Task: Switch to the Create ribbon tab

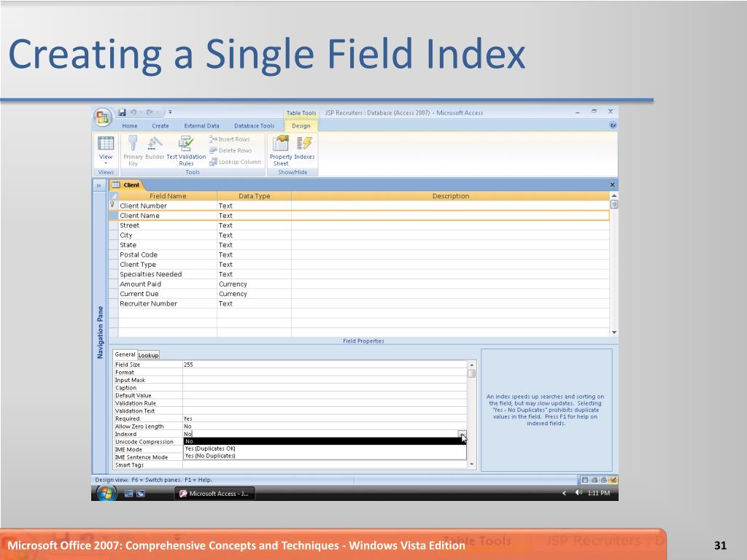Action: coord(160,125)
